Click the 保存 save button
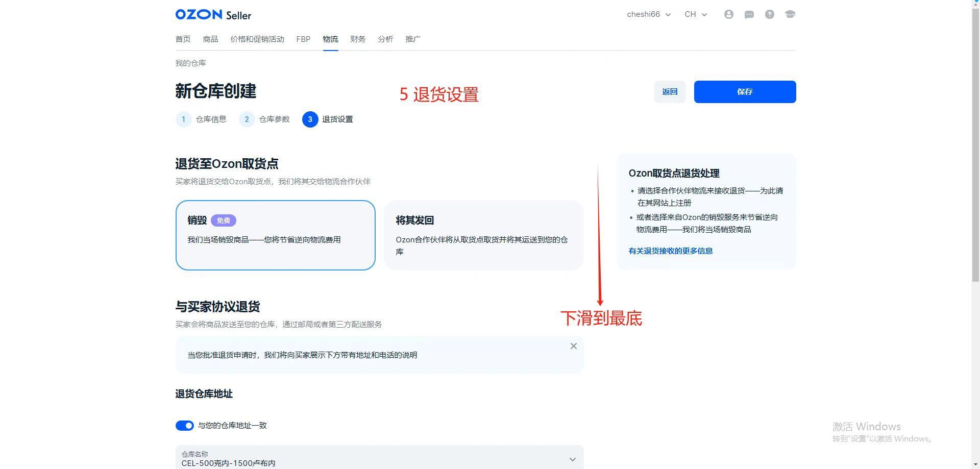The width and height of the screenshot is (980, 469). 745,92
